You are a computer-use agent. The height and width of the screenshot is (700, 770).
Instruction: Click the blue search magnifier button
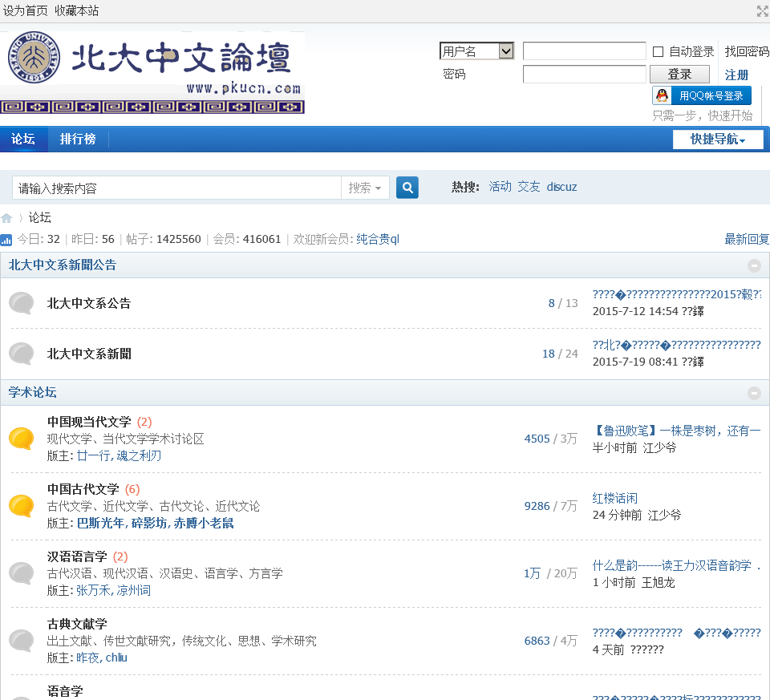(x=407, y=187)
